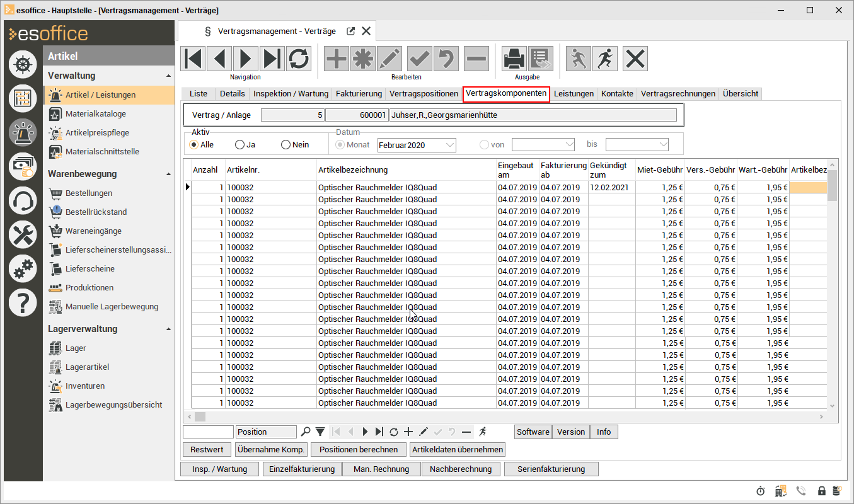Click the pencil edit icon in Bearbeiten

[x=389, y=59]
